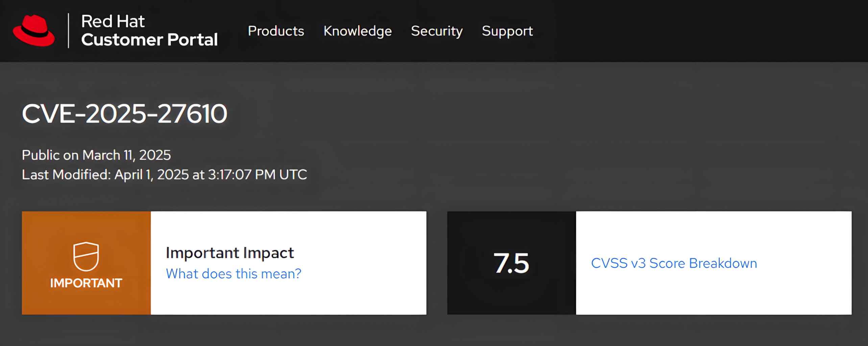Click the Red Hat fedora logo
Image resolution: width=868 pixels, height=346 pixels.
click(x=33, y=30)
